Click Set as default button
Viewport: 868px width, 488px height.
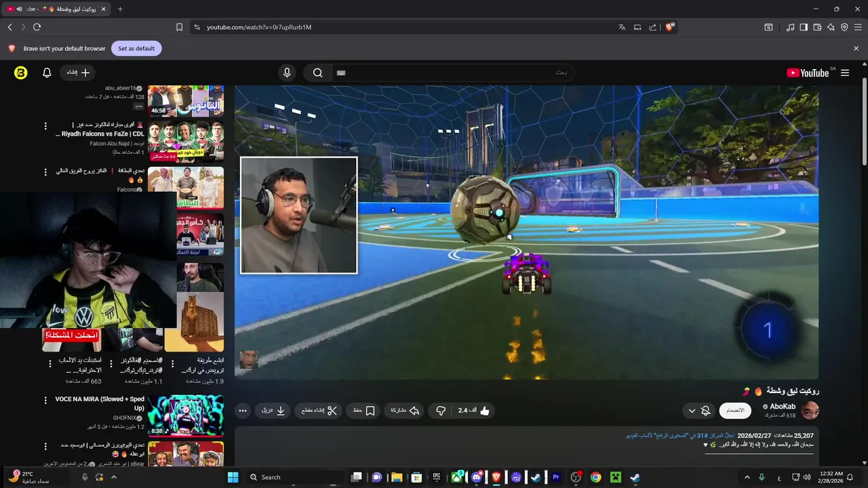coord(136,48)
